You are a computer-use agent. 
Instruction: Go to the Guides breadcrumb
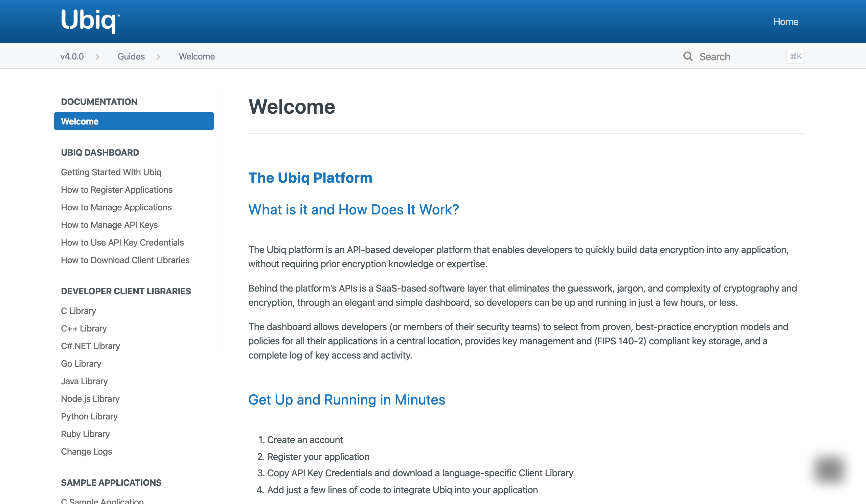click(131, 56)
